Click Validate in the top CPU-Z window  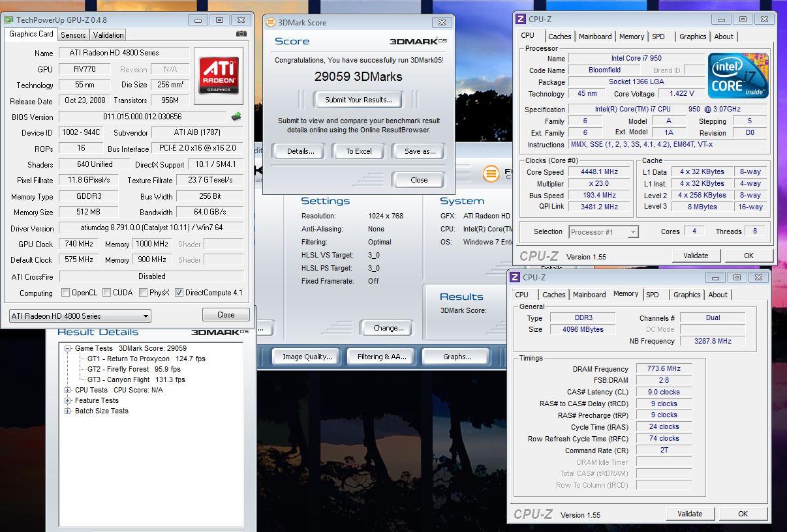coord(696,256)
